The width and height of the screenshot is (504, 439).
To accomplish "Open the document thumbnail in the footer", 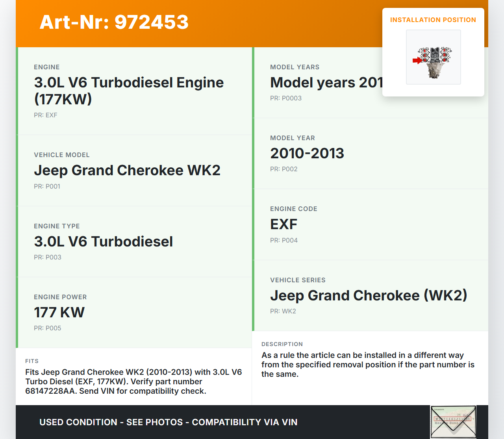I will 453,422.
